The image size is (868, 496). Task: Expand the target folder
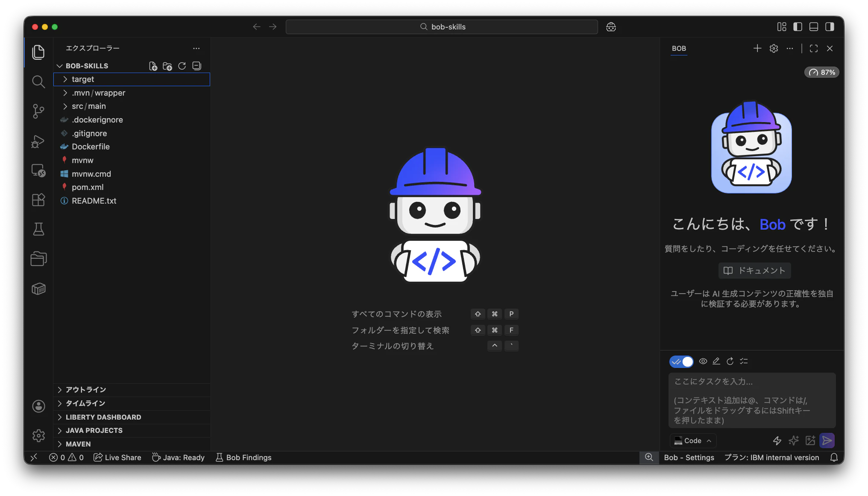83,79
